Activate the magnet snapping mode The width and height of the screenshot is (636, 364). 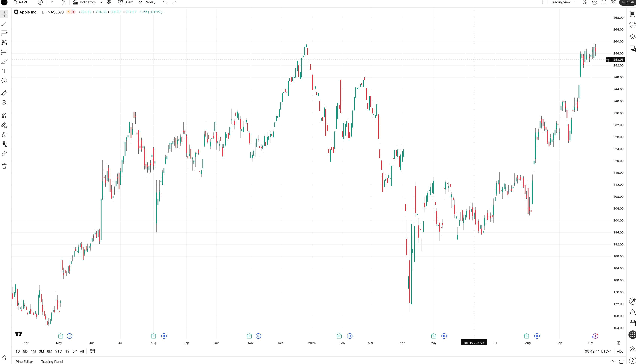pos(4,116)
